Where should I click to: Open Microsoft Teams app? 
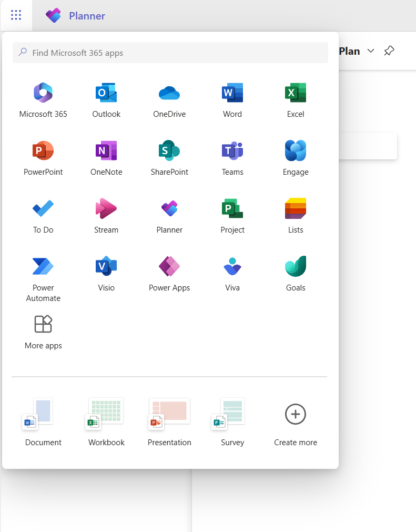click(232, 152)
